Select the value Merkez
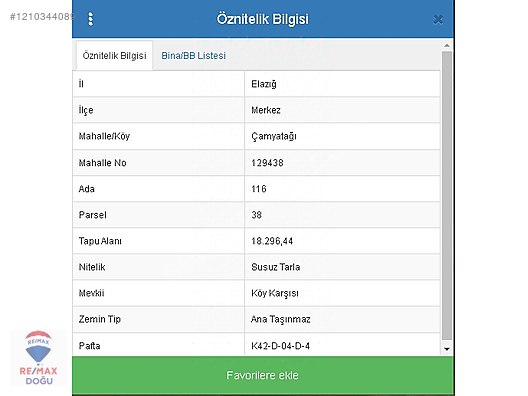Viewport: 528px width, 396px height. point(266,110)
